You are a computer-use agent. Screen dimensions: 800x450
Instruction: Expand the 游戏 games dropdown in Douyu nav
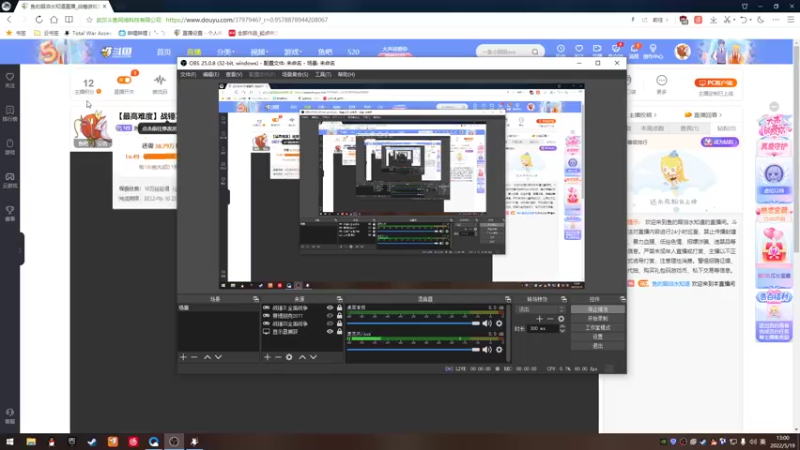pos(292,52)
